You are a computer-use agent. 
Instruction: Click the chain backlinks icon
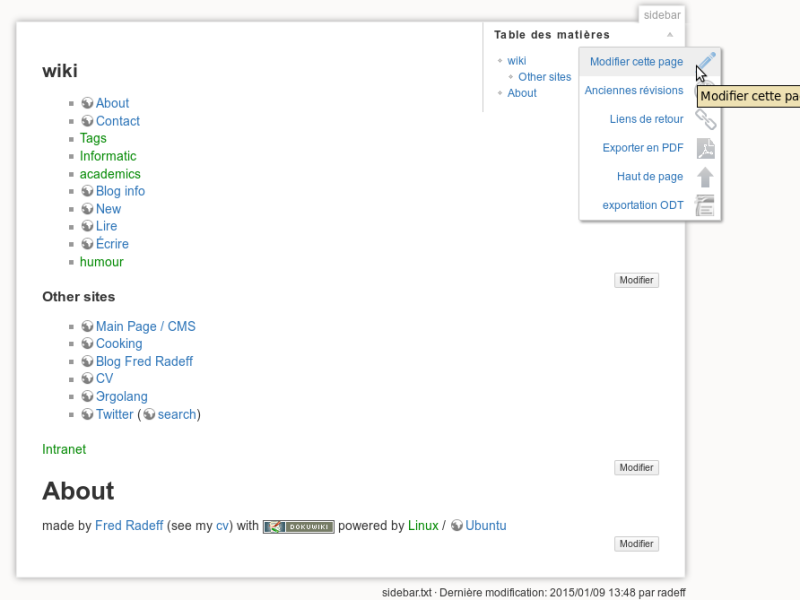(x=706, y=119)
